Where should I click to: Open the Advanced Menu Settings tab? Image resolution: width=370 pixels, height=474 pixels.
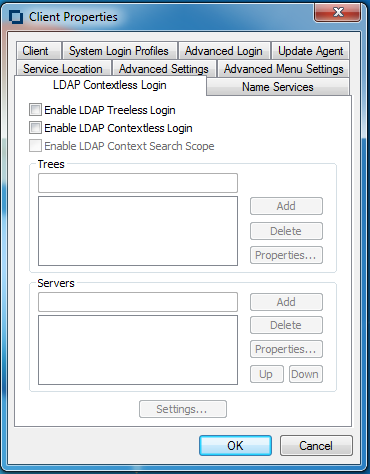coord(283,69)
